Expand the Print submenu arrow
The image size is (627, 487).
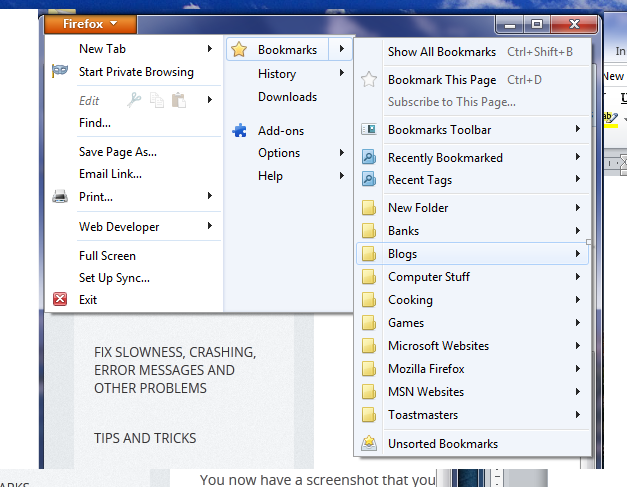point(210,196)
